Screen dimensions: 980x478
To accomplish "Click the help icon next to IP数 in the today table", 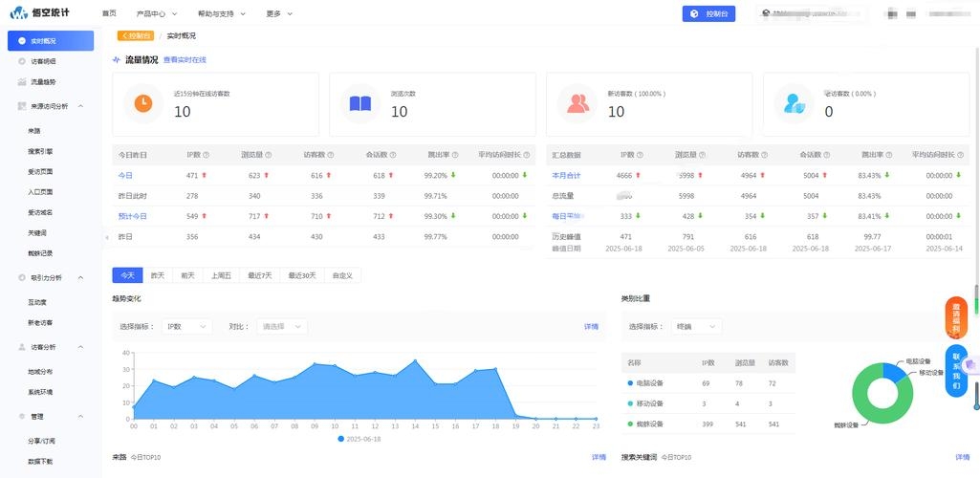I will coord(207,154).
